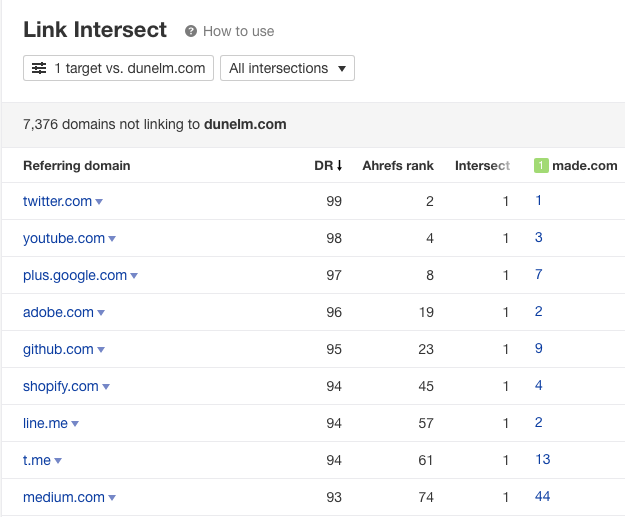Expand the line.me dropdown arrow
Screen dimensions: 625x517
75,424
